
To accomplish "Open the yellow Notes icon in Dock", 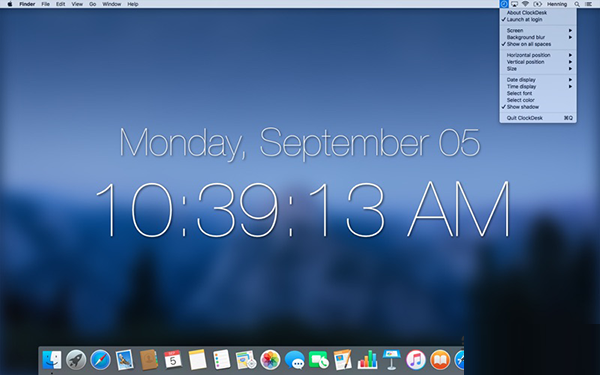I will [197, 360].
